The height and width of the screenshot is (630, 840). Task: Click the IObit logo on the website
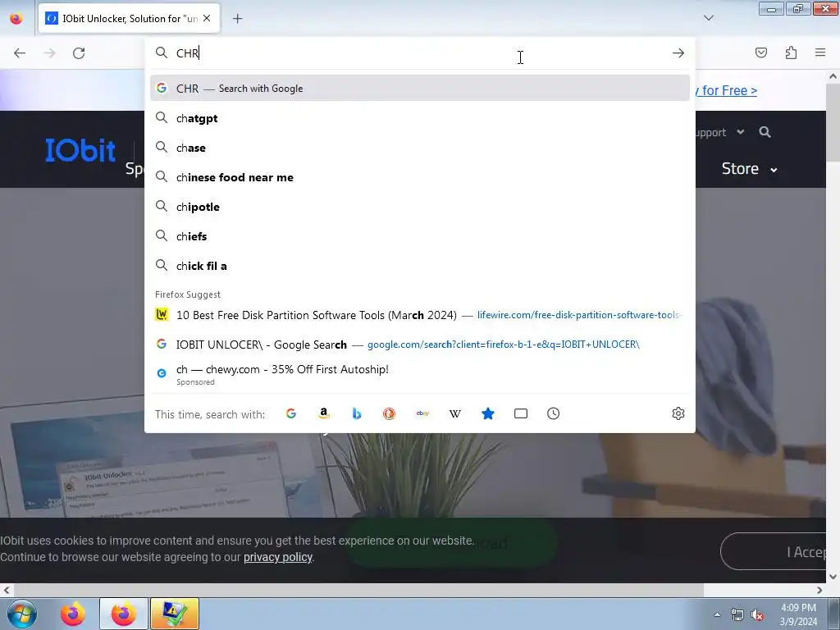[x=80, y=150]
